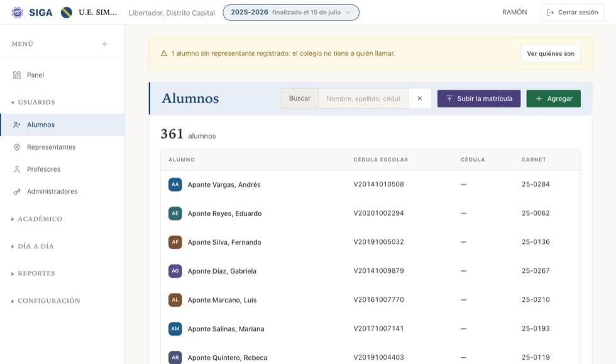Screen dimensions: 616x364
Task: Open the Panel menu item
Action: pyautogui.click(x=62, y=75)
